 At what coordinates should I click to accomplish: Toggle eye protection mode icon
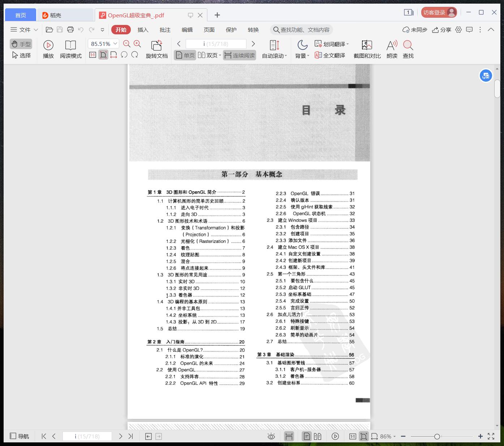click(x=271, y=436)
